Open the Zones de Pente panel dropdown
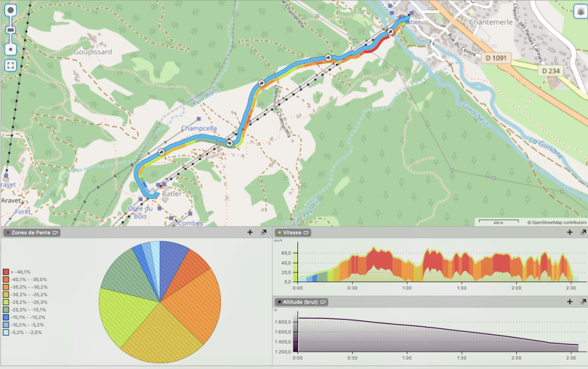 [55, 233]
